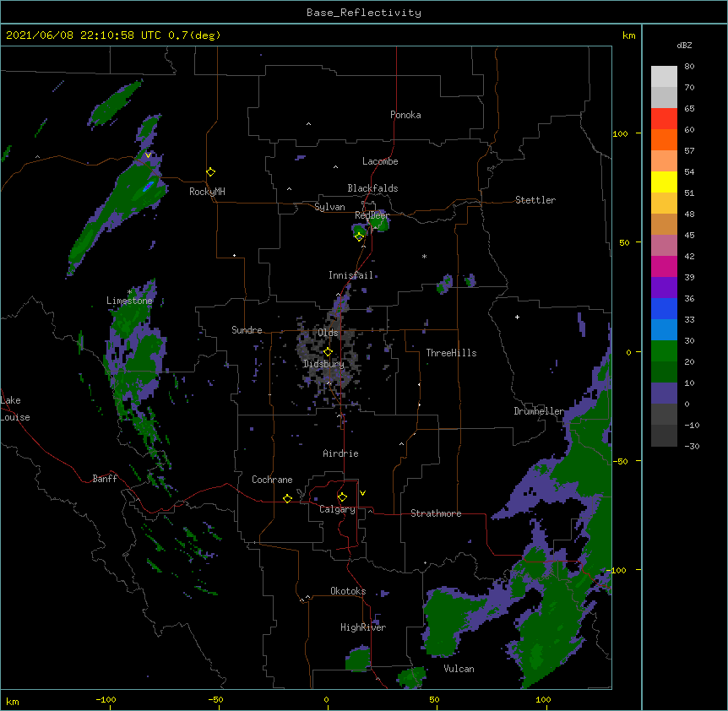
Task: Click the Cochrane city label
Action: click(x=272, y=480)
